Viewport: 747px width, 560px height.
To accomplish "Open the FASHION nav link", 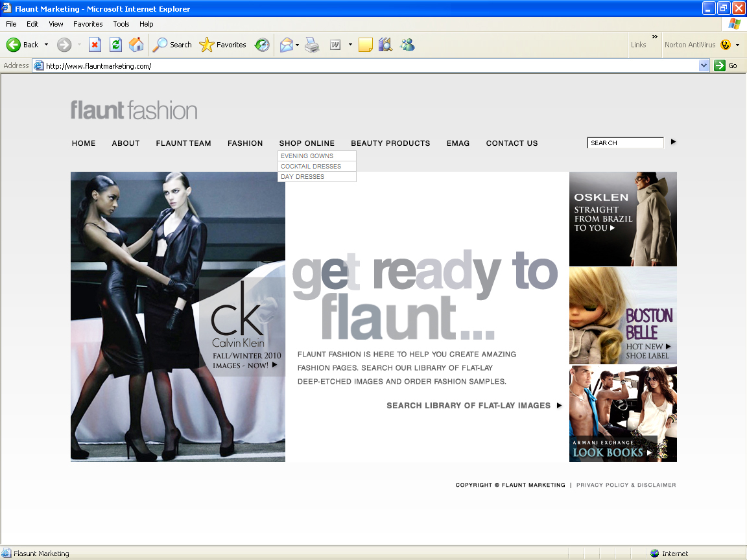I will (x=245, y=143).
